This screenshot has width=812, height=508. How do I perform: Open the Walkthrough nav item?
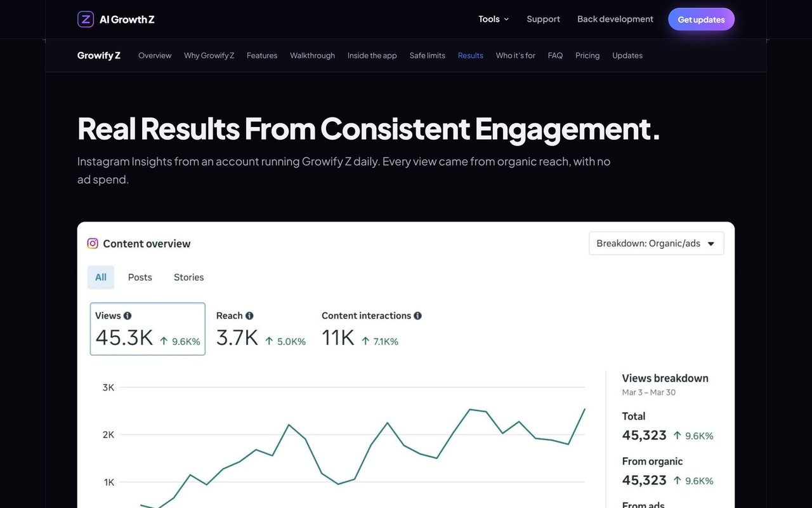coord(313,55)
